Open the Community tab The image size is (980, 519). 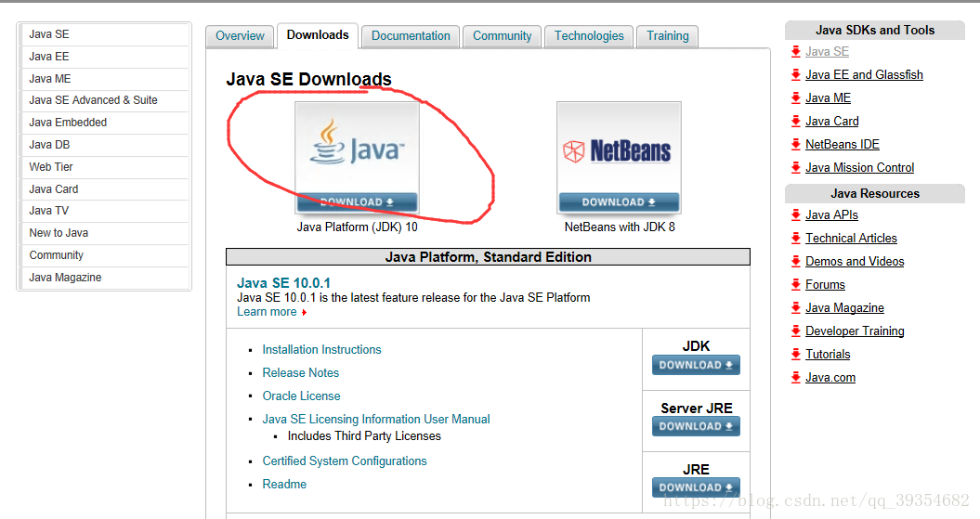pos(502,36)
